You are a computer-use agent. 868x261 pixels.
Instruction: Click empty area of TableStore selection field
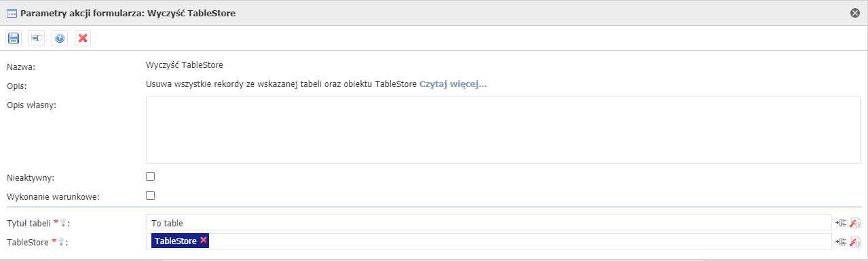[519, 241]
